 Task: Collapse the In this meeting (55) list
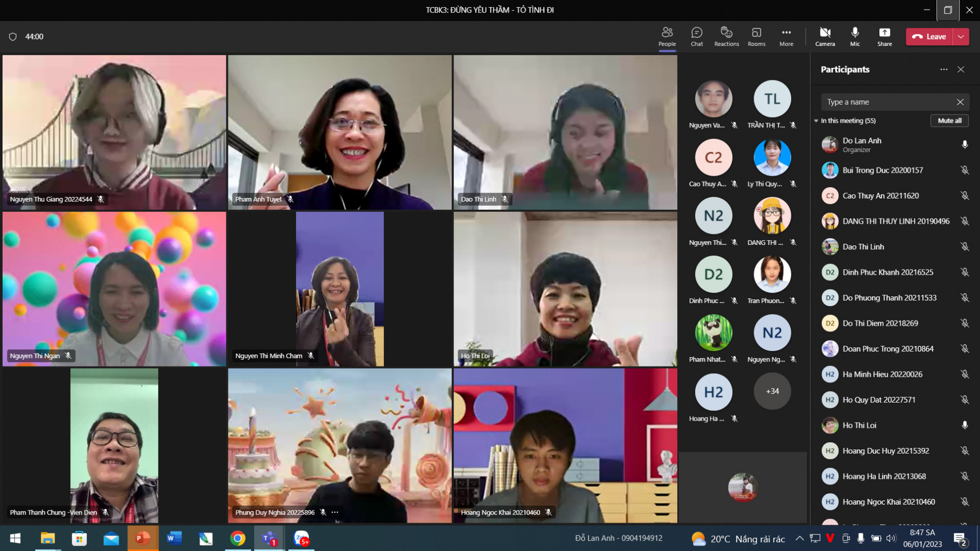pyautogui.click(x=816, y=121)
